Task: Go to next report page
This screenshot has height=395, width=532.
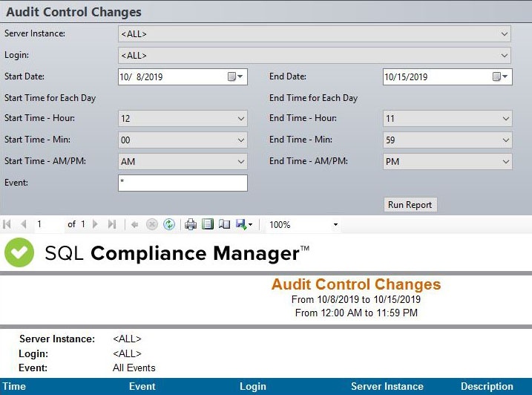Action: tap(95, 224)
